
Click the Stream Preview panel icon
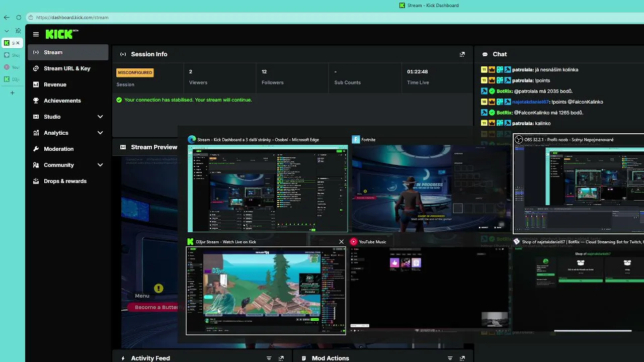pos(123,147)
